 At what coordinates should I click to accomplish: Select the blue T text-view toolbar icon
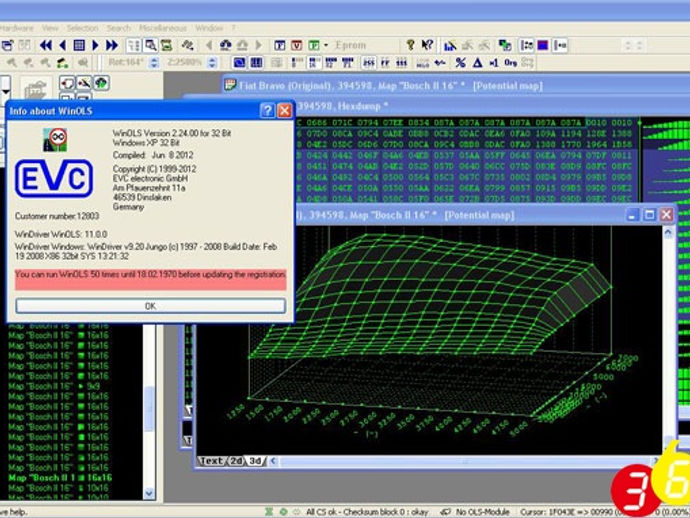click(279, 45)
